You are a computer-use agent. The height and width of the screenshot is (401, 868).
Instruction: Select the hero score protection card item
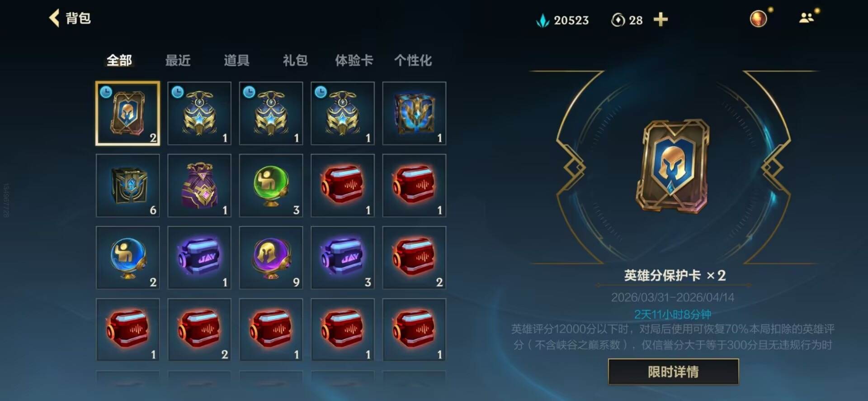point(128,114)
